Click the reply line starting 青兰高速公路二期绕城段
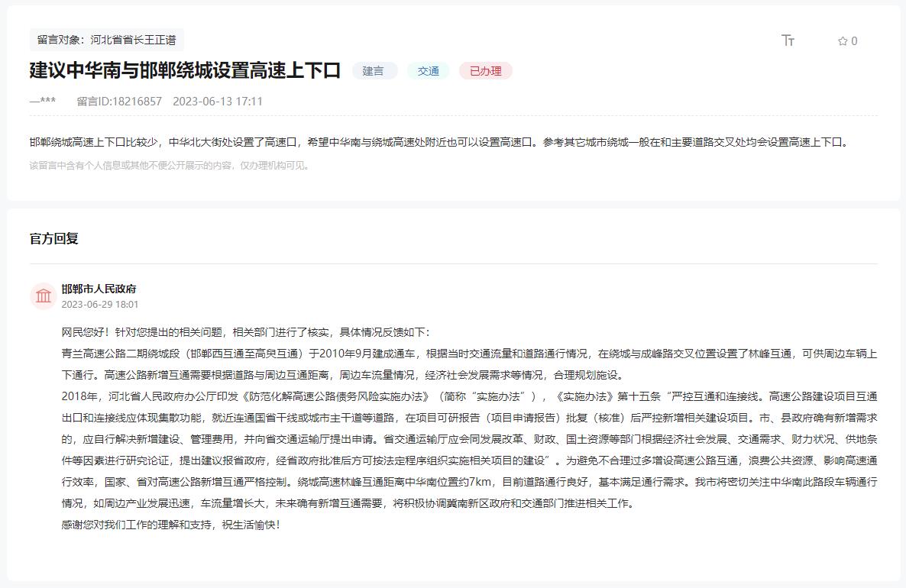This screenshot has width=906, height=588. [x=469, y=354]
